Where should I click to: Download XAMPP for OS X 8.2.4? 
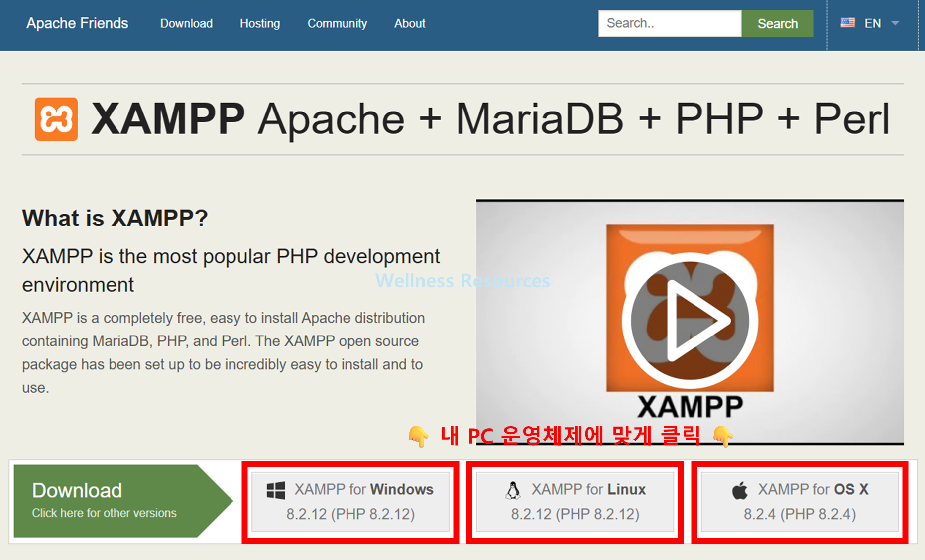pyautogui.click(x=800, y=501)
